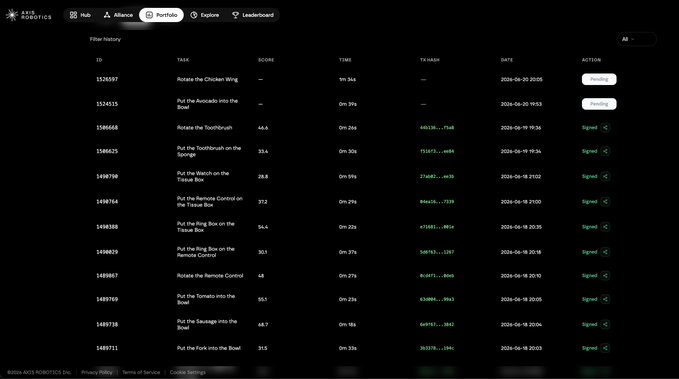Open tx hash for record 1490388
679x379 pixels.
tap(437, 227)
